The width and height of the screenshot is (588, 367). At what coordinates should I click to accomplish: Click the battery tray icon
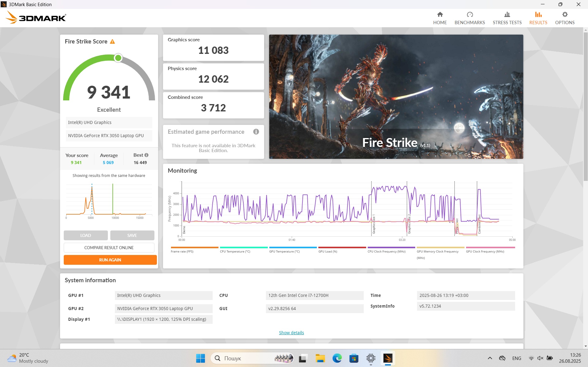[549, 358]
